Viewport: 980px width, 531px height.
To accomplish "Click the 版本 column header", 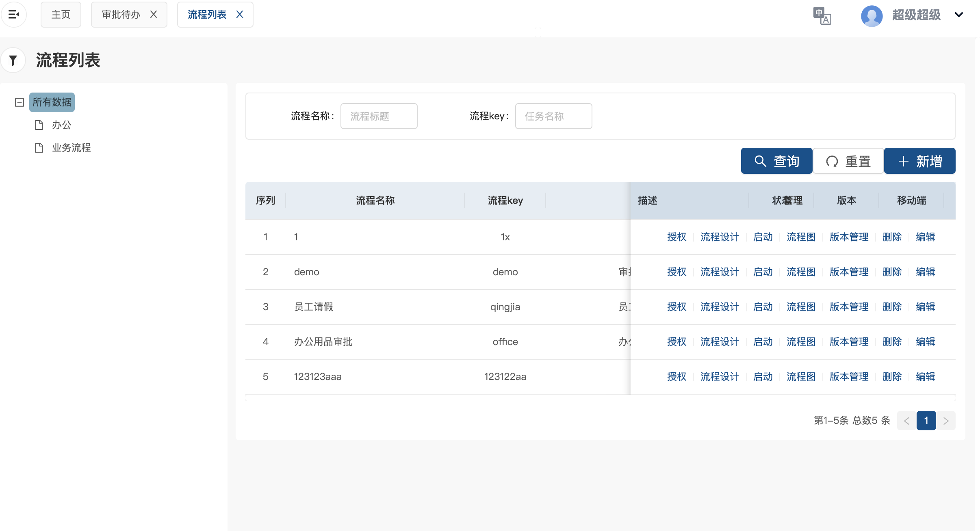I will click(847, 201).
